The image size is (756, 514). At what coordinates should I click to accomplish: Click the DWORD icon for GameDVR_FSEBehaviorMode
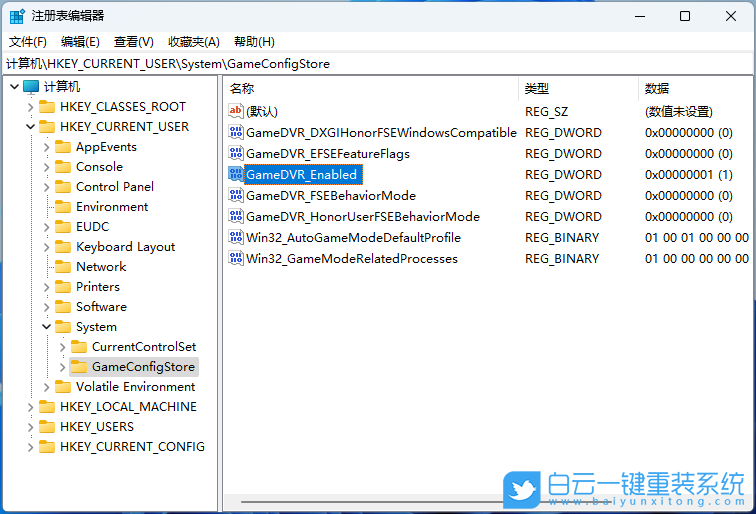pos(236,195)
